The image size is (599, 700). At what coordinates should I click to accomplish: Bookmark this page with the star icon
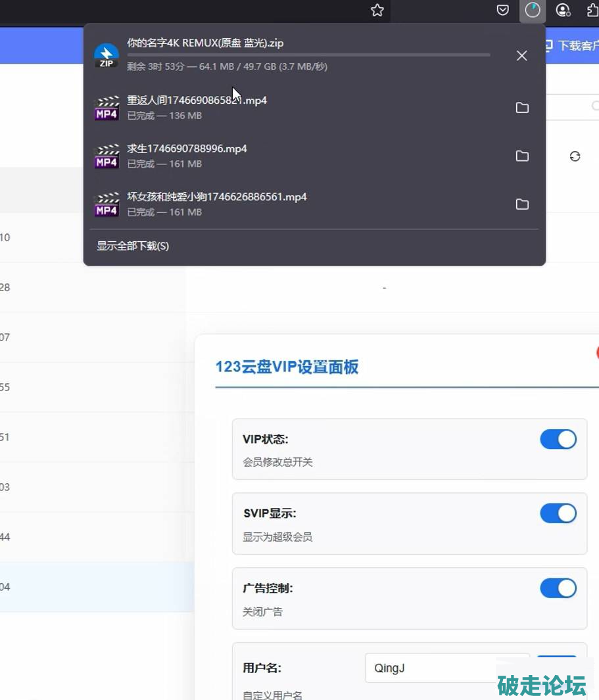point(377,11)
